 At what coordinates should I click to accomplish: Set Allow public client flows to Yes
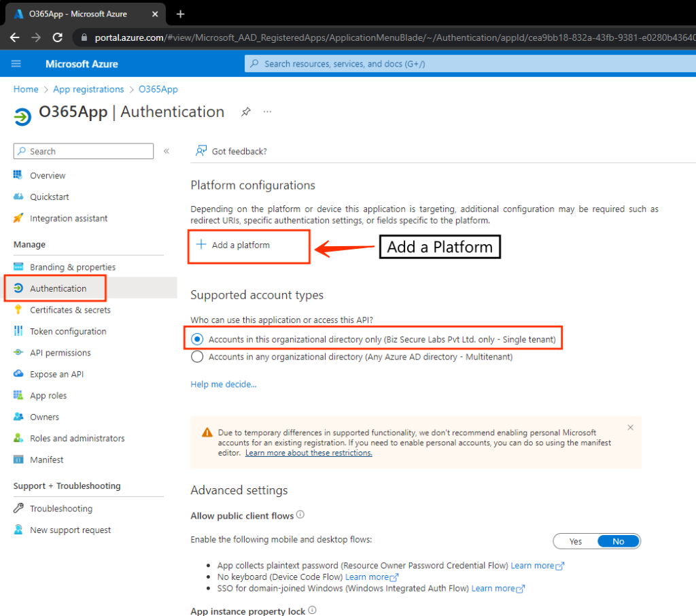click(x=576, y=541)
